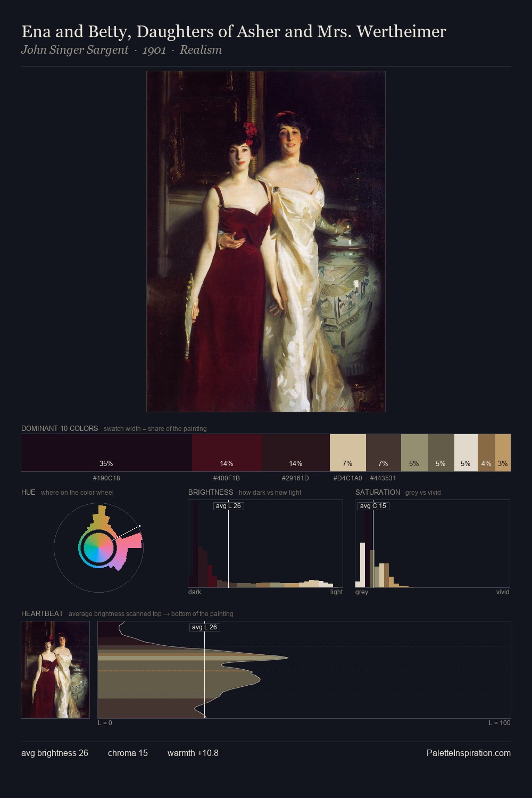Viewport: 532px width, 798px height.
Task: Click the painting title 'Ena and Betty' heading
Action: pyautogui.click(x=234, y=31)
